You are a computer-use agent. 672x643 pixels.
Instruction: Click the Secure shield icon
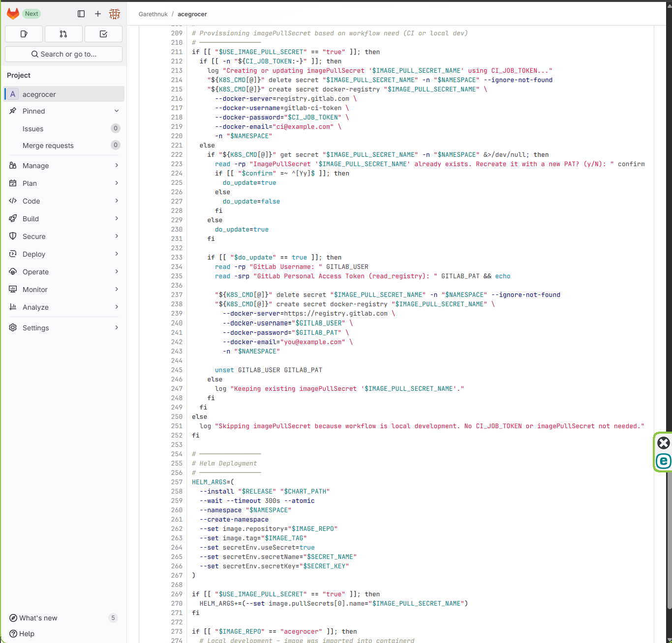(13, 236)
